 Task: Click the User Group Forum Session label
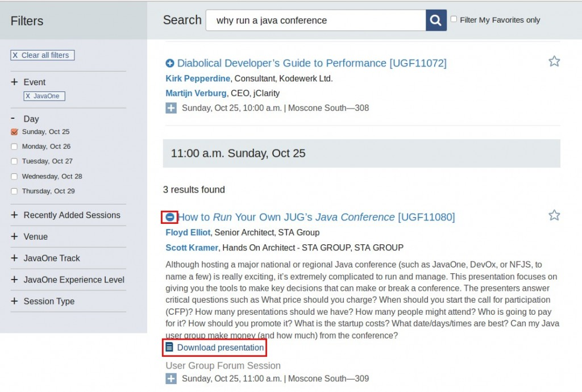point(223,366)
